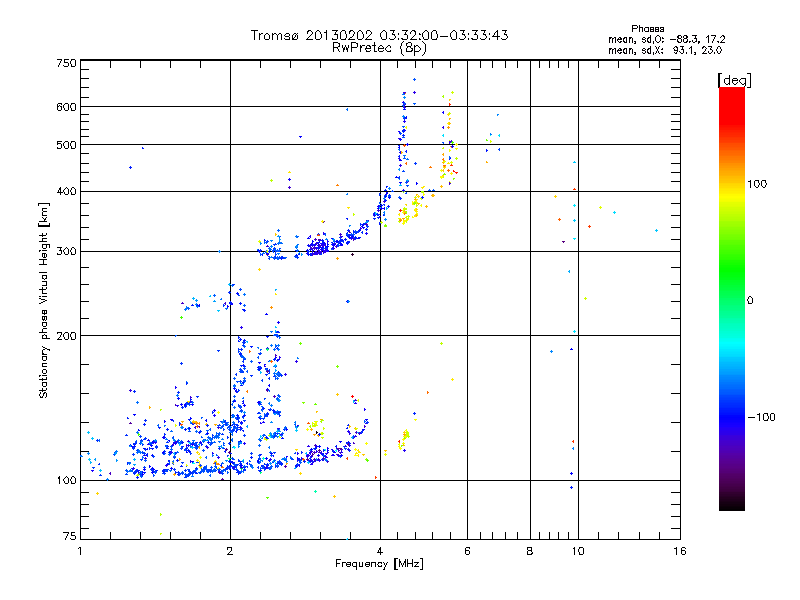Click the phase colorbar legend
This screenshot has width=800, height=600.
click(732, 298)
